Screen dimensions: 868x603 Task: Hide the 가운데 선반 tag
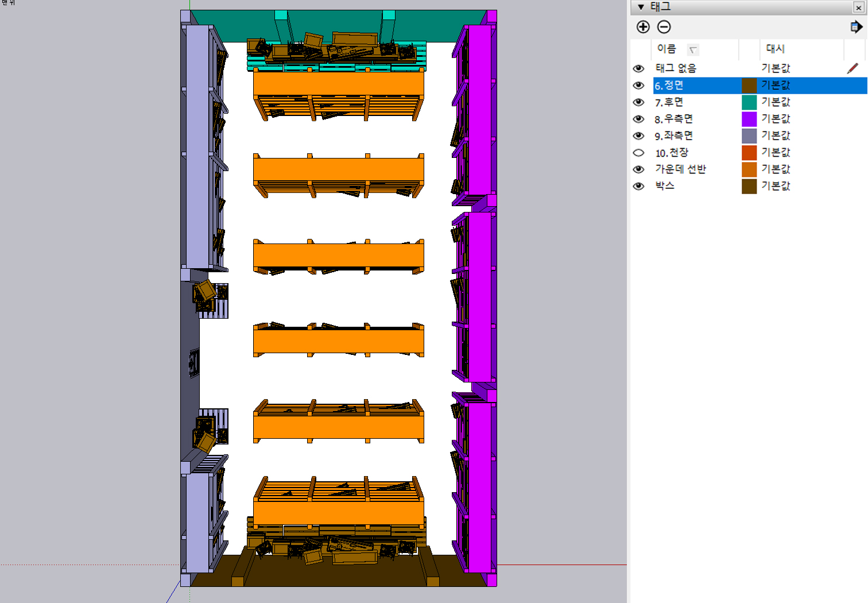638,169
